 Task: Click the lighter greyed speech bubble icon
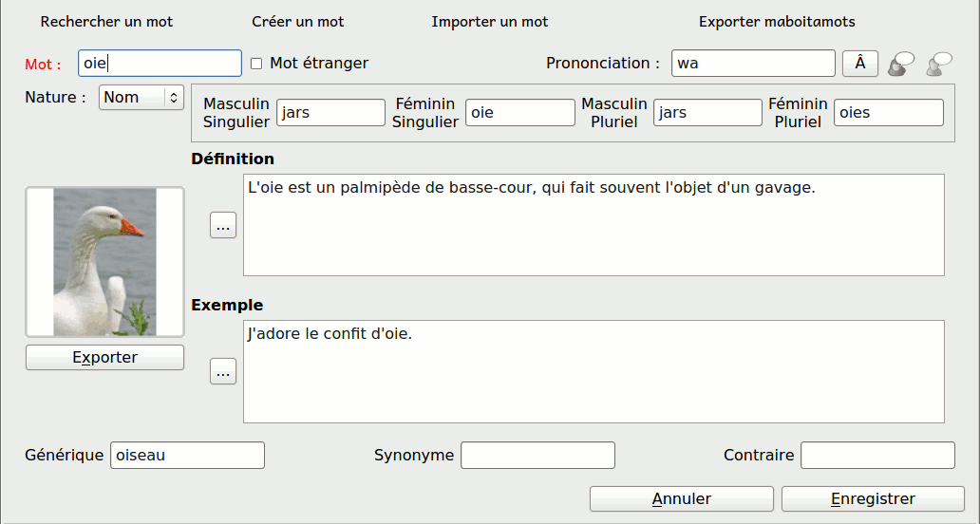pyautogui.click(x=939, y=64)
